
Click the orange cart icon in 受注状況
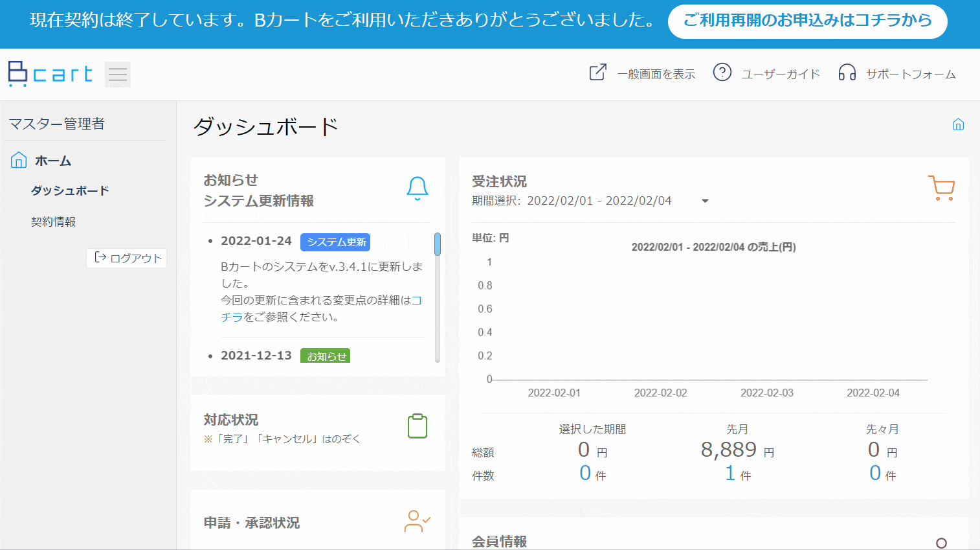941,188
